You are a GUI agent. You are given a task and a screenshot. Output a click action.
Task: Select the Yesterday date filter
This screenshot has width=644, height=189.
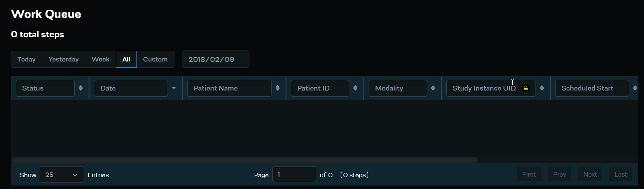(64, 59)
